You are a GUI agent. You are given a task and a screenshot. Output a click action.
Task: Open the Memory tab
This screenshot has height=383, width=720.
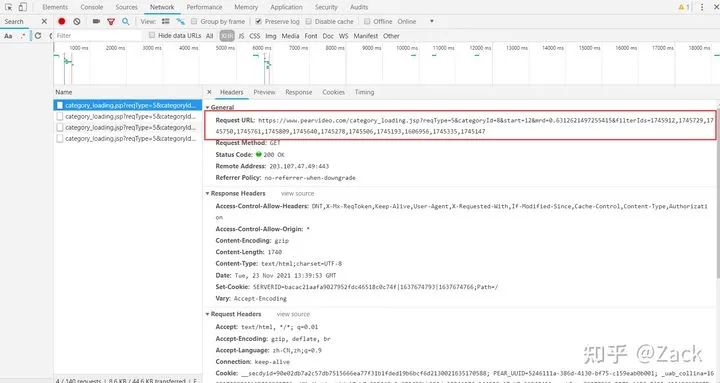pyautogui.click(x=246, y=7)
